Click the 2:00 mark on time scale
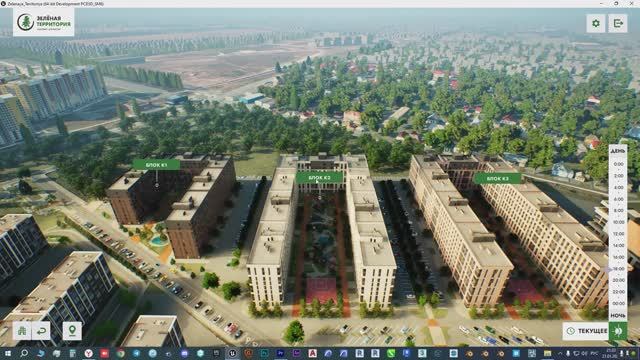The width and height of the screenshot is (640, 360). (618, 176)
